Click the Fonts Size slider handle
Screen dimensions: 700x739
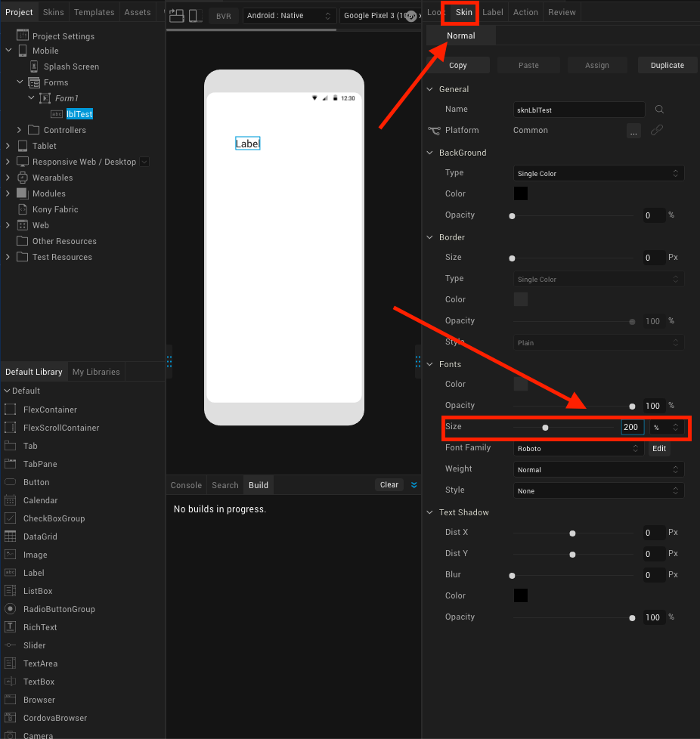pyautogui.click(x=545, y=428)
